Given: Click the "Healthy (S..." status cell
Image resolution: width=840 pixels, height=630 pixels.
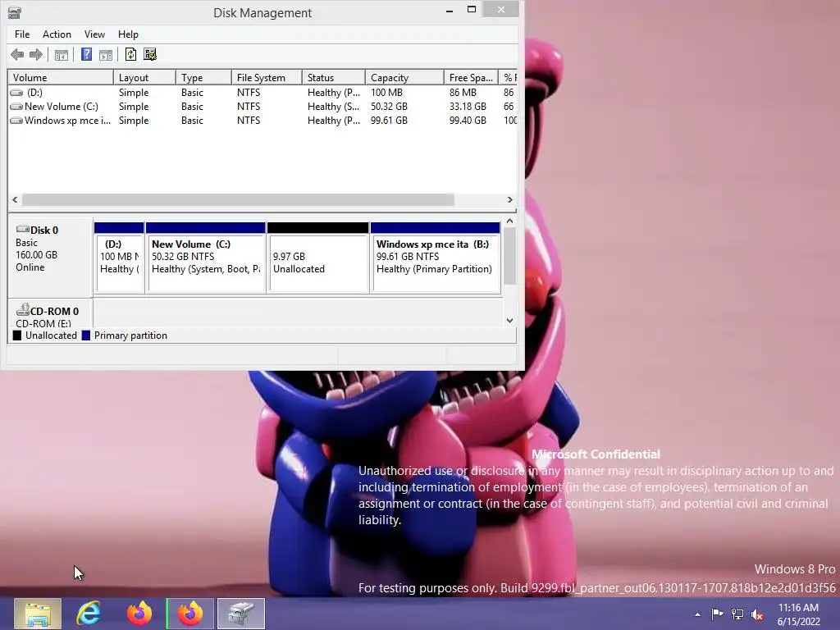Looking at the screenshot, I should tap(333, 107).
